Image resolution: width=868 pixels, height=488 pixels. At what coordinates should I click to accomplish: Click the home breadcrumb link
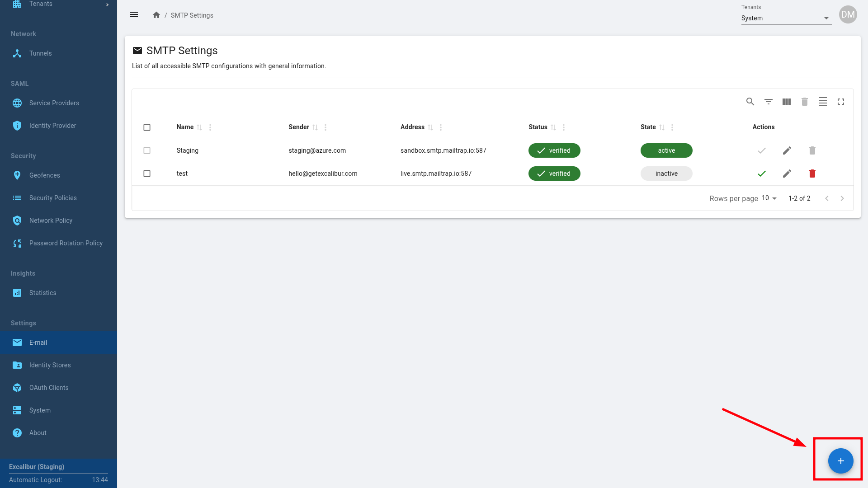pyautogui.click(x=156, y=15)
